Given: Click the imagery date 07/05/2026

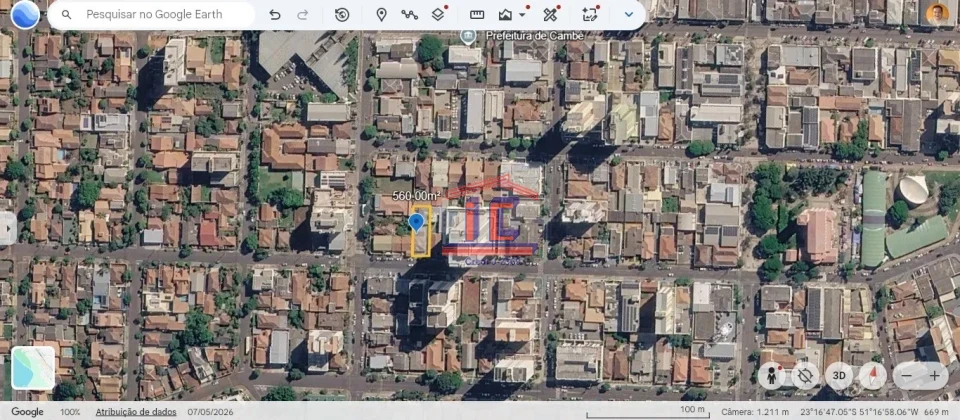Looking at the screenshot, I should coord(211,412).
